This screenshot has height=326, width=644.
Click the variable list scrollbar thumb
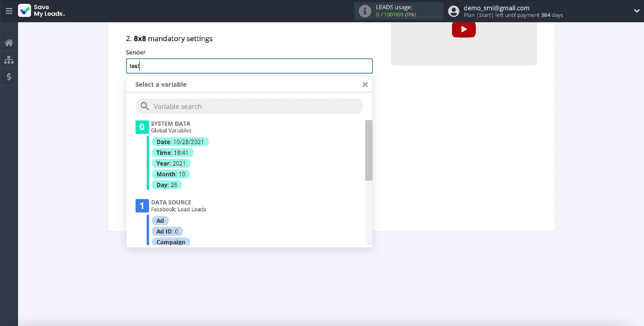[369, 150]
